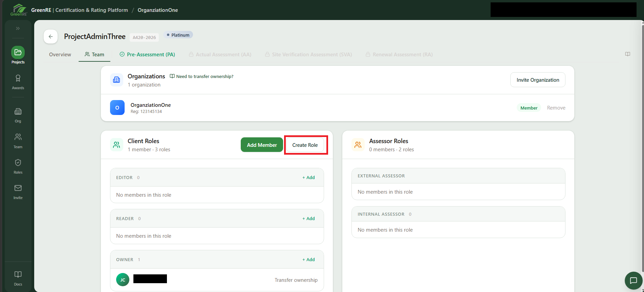Open the locked Actual Assessment (AA) tab

pos(220,55)
